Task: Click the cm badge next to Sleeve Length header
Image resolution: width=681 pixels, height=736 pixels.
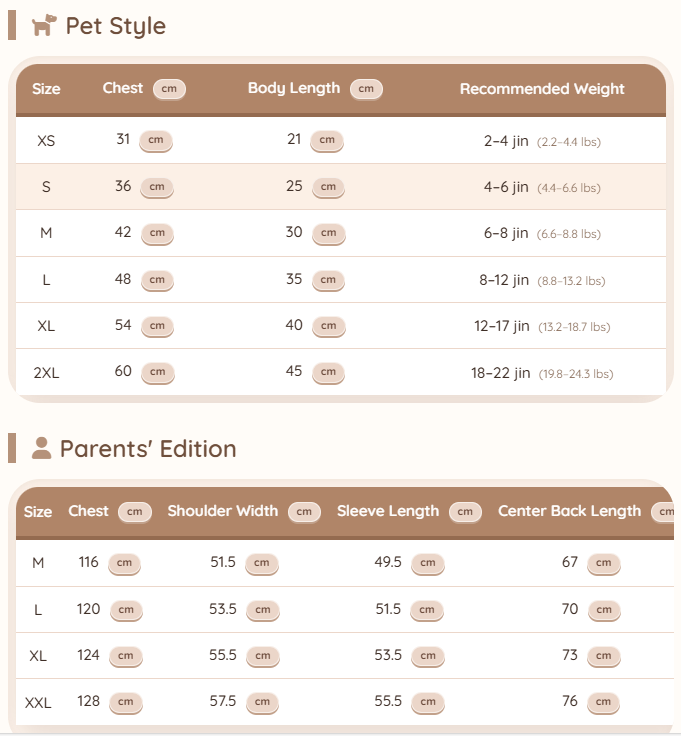Action: [x=465, y=512]
